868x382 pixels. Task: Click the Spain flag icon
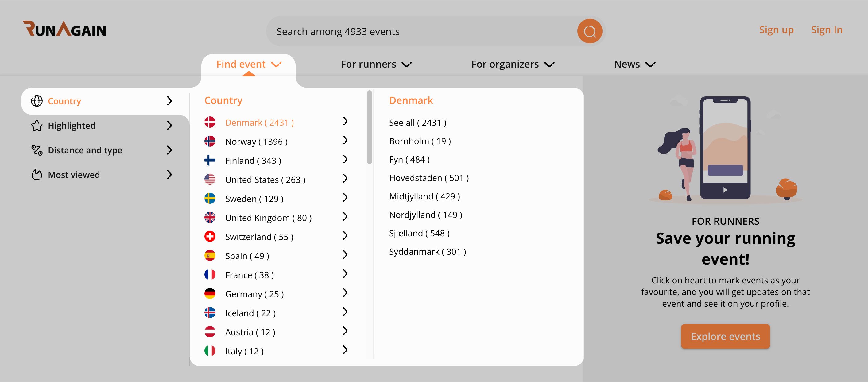click(210, 255)
